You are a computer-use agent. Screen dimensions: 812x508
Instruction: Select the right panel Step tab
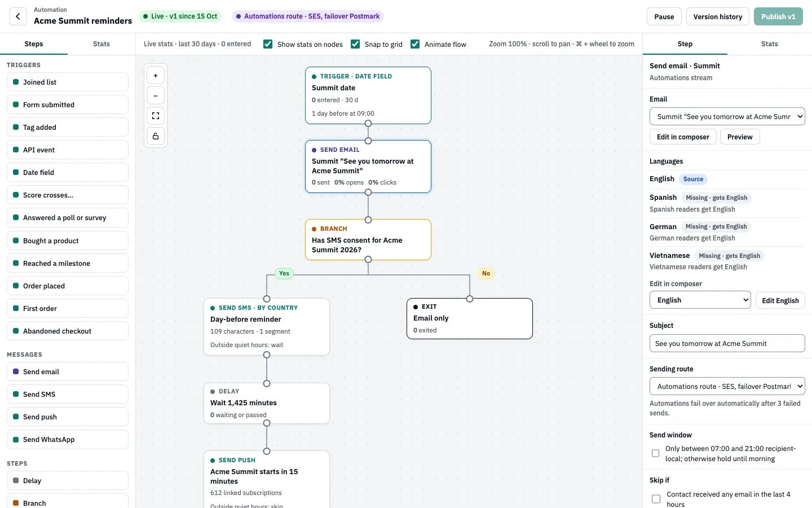point(685,44)
